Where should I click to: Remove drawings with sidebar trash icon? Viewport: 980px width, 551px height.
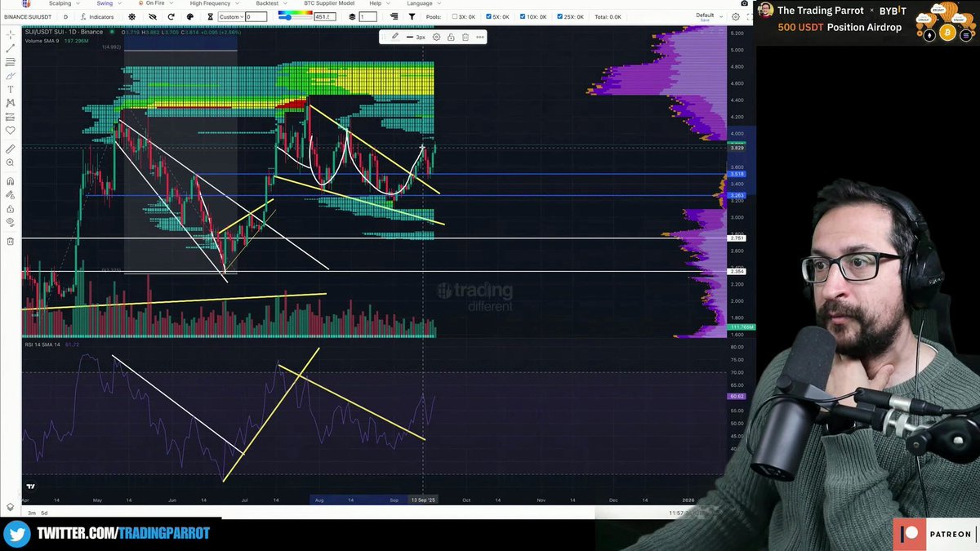coord(10,241)
